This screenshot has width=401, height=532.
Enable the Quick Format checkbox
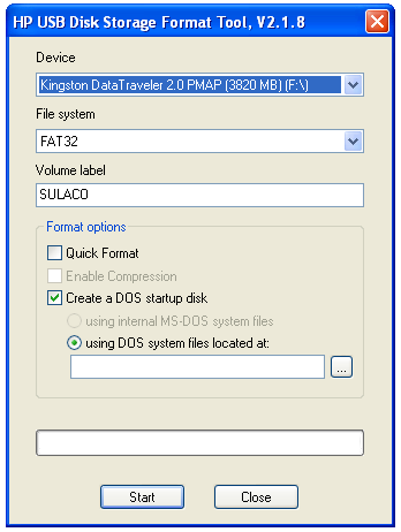pos(55,253)
